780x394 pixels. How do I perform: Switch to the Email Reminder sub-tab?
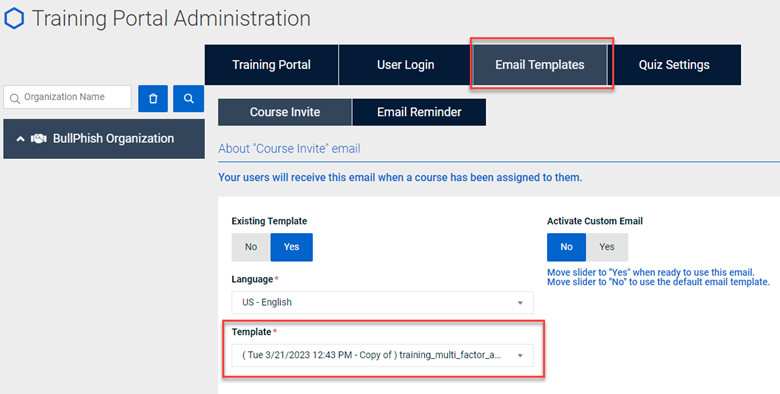[x=419, y=112]
